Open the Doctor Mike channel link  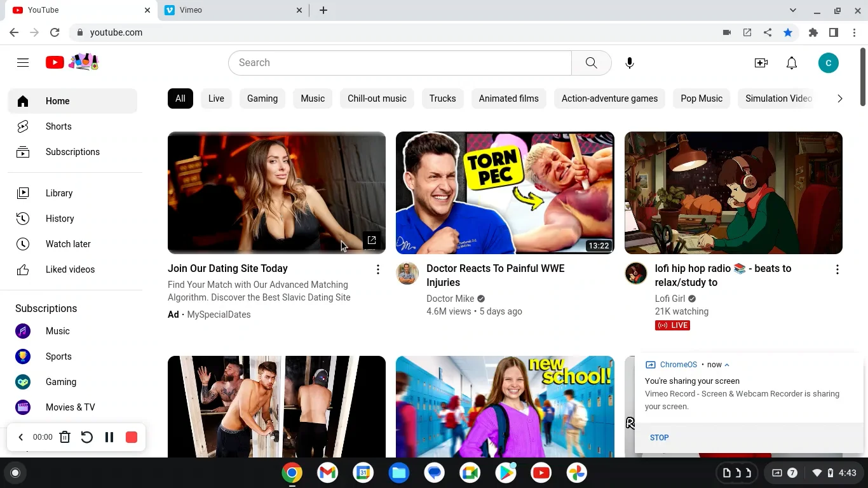450,299
